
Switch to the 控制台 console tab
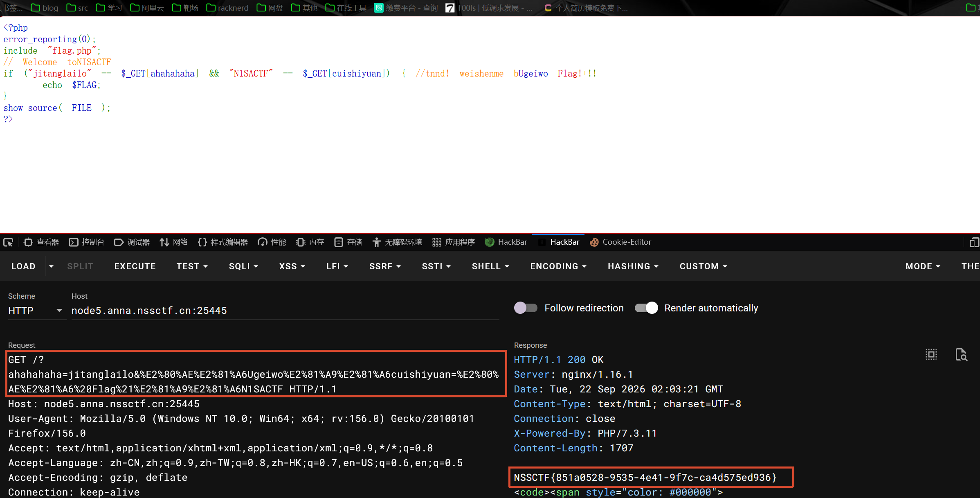pos(86,242)
